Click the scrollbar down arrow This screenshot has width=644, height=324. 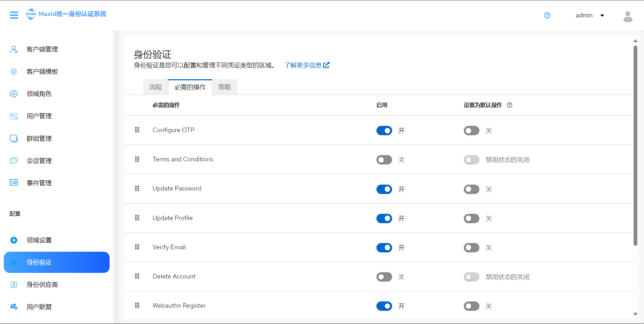(x=635, y=314)
